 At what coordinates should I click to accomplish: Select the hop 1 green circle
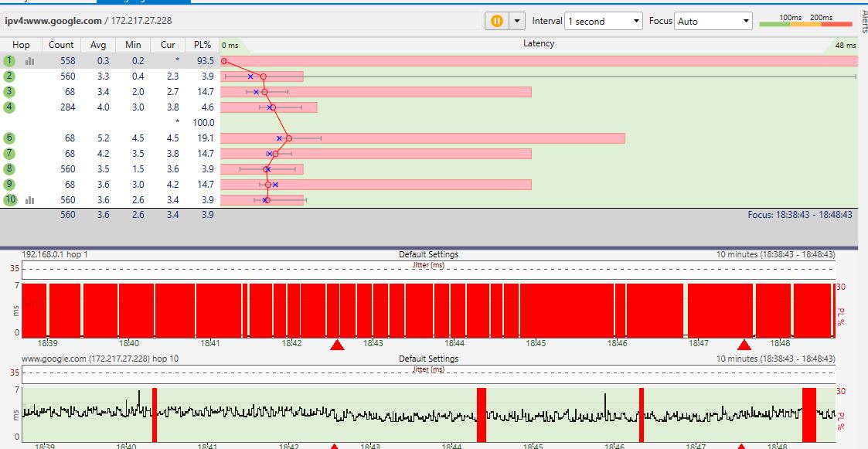pos(9,60)
